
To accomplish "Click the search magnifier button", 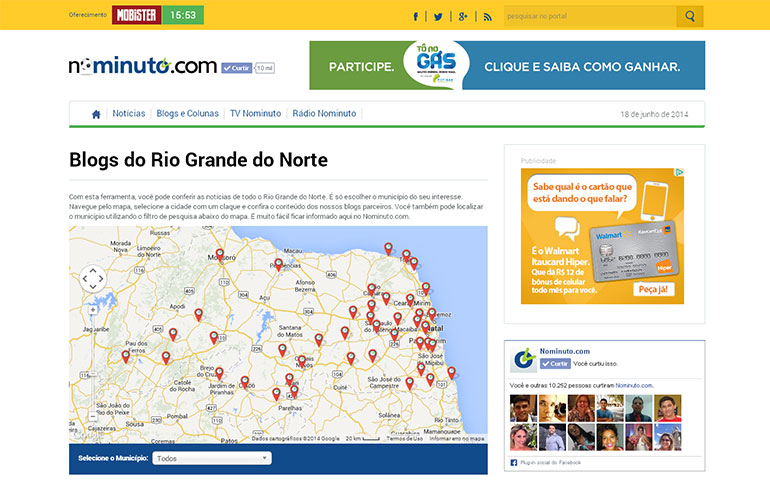I will [690, 16].
